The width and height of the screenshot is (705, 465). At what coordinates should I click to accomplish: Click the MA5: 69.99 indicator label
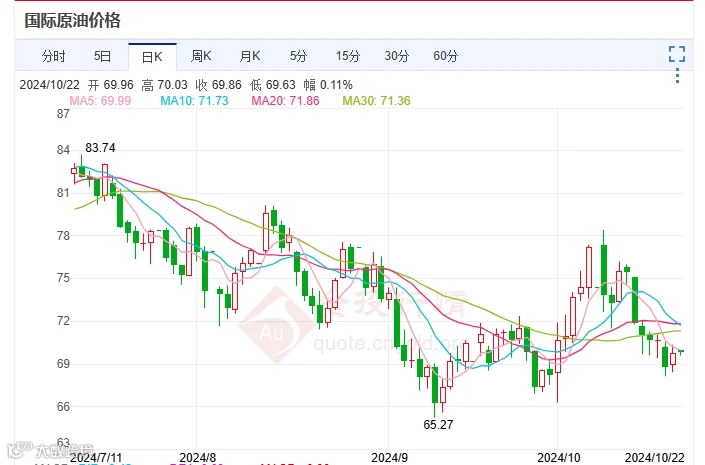(x=100, y=101)
